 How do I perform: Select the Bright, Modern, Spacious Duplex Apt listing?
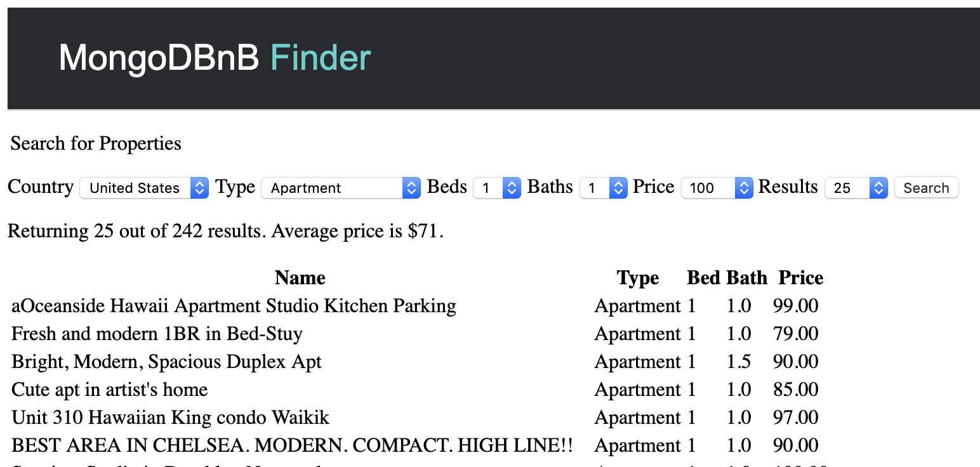pyautogui.click(x=166, y=362)
